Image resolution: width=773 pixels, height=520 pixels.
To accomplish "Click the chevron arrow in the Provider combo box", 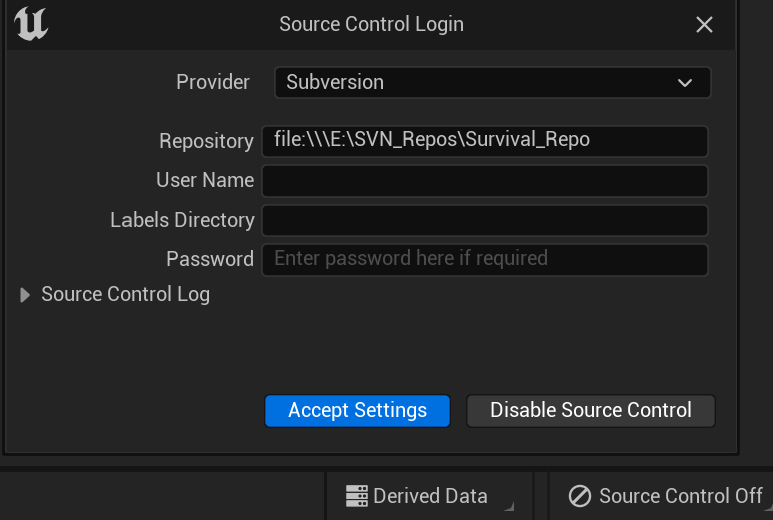I will click(685, 83).
